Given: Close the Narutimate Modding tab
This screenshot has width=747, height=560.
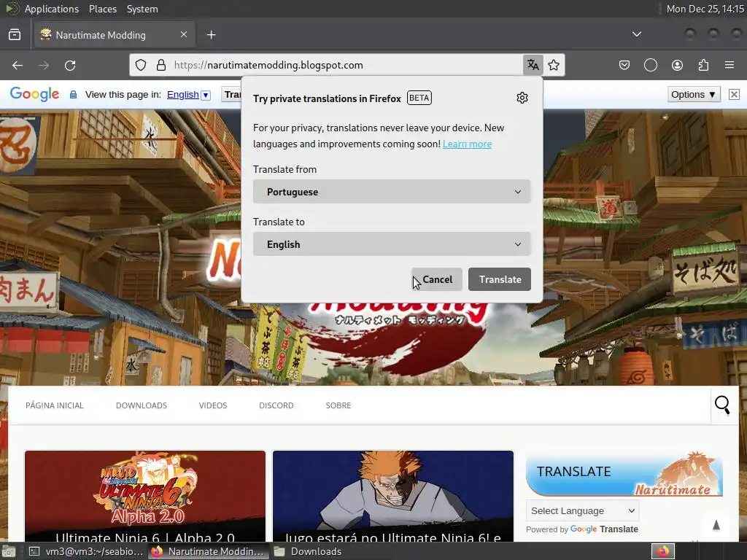Looking at the screenshot, I should pyautogui.click(x=184, y=34).
